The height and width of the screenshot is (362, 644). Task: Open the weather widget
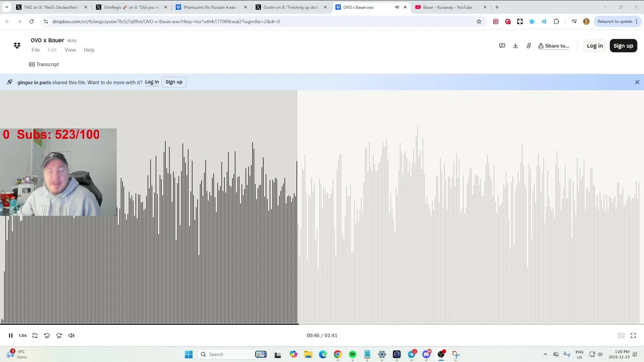click(x=17, y=354)
